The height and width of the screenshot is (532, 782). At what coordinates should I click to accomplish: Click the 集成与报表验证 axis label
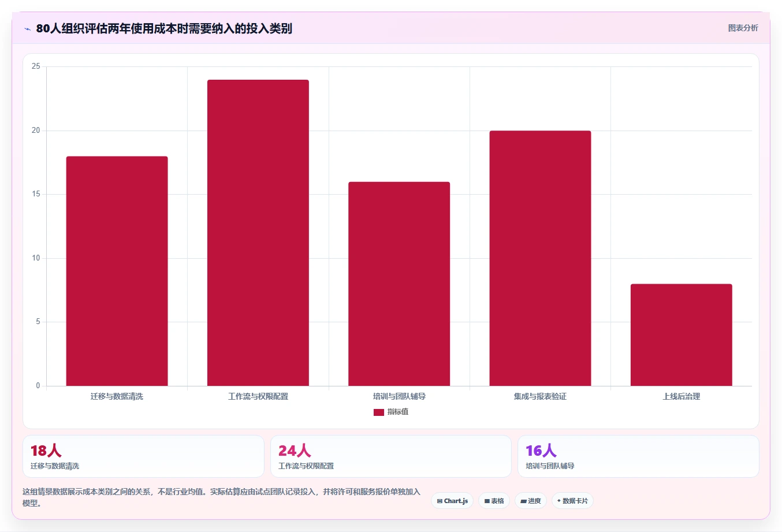[x=540, y=396]
